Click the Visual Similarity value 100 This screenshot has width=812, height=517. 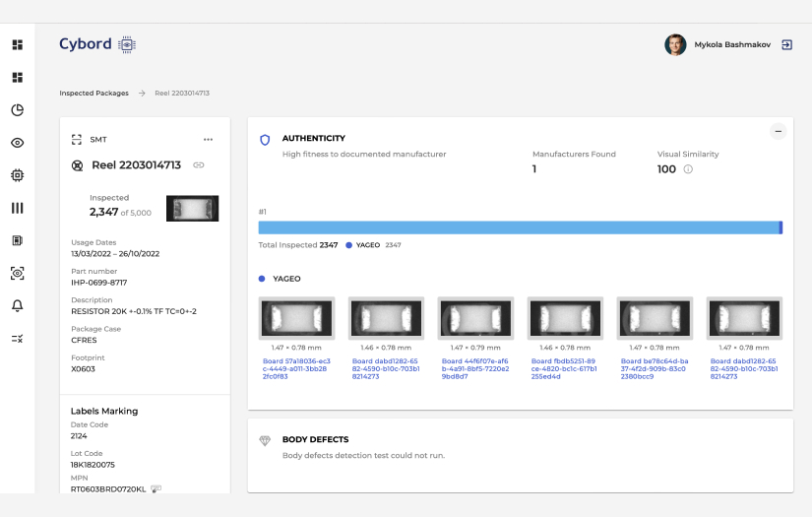(x=666, y=169)
